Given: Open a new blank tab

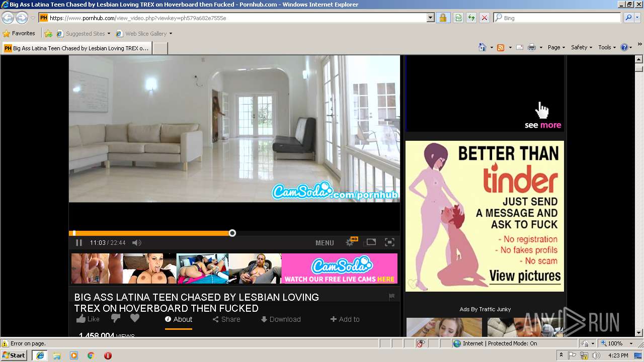Looking at the screenshot, I should click(160, 48).
